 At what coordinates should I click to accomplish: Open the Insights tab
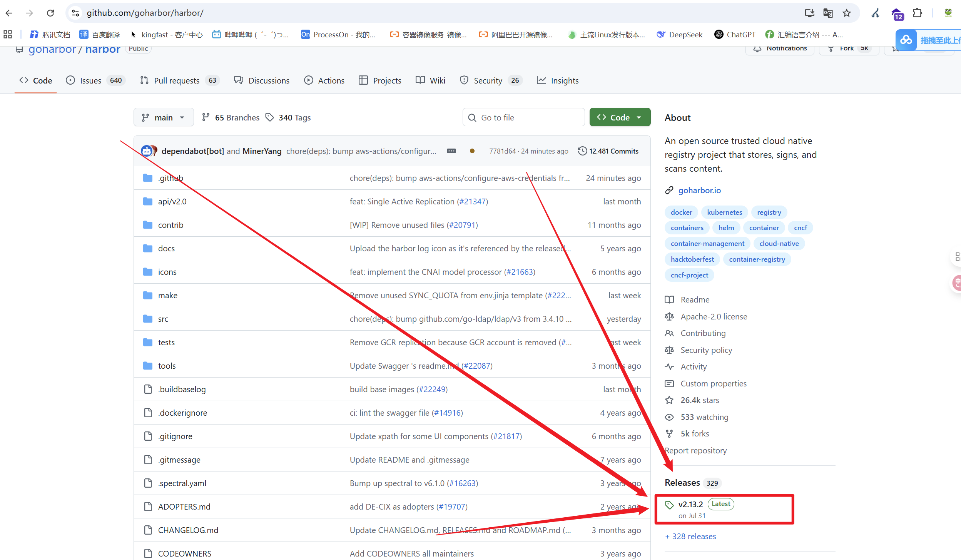[x=558, y=80]
